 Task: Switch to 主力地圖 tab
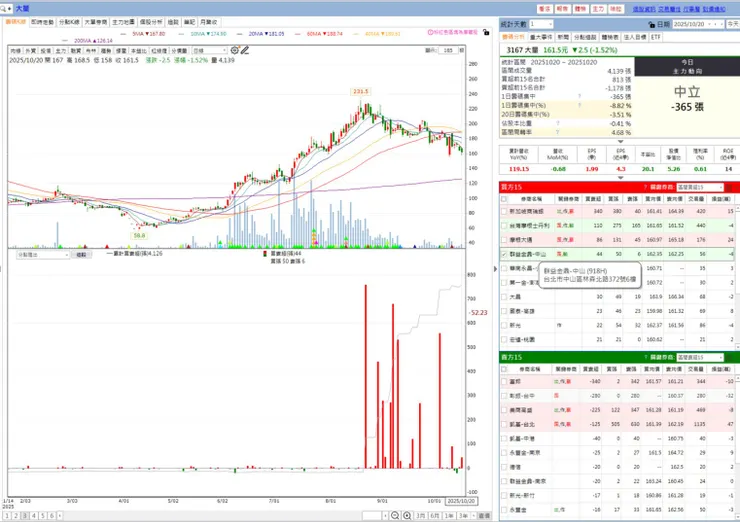[123, 22]
